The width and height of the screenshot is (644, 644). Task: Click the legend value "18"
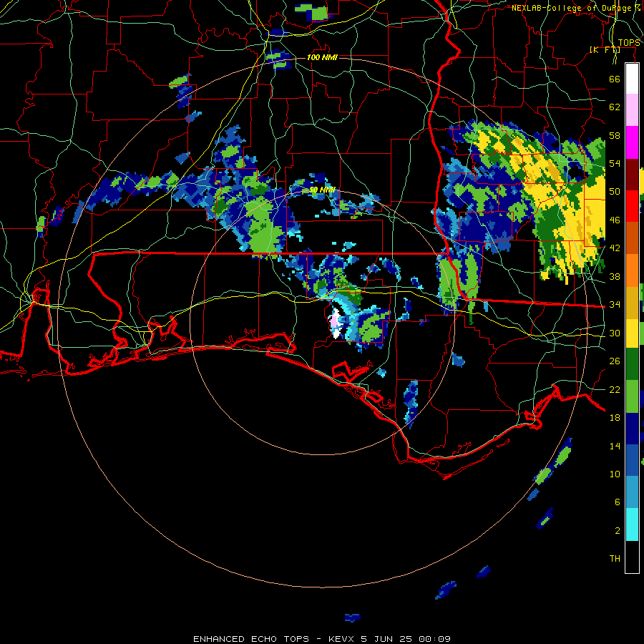coord(615,418)
